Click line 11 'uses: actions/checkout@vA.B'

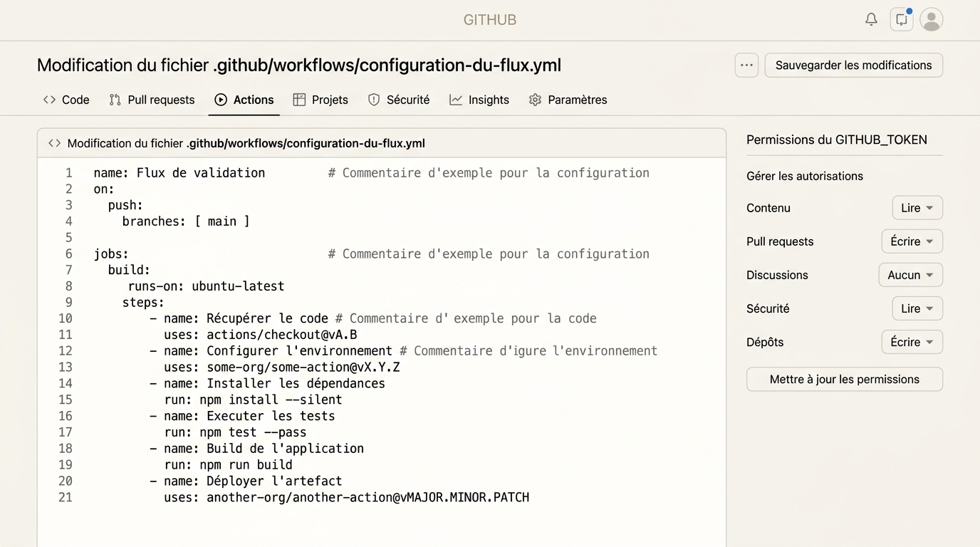[x=261, y=335]
